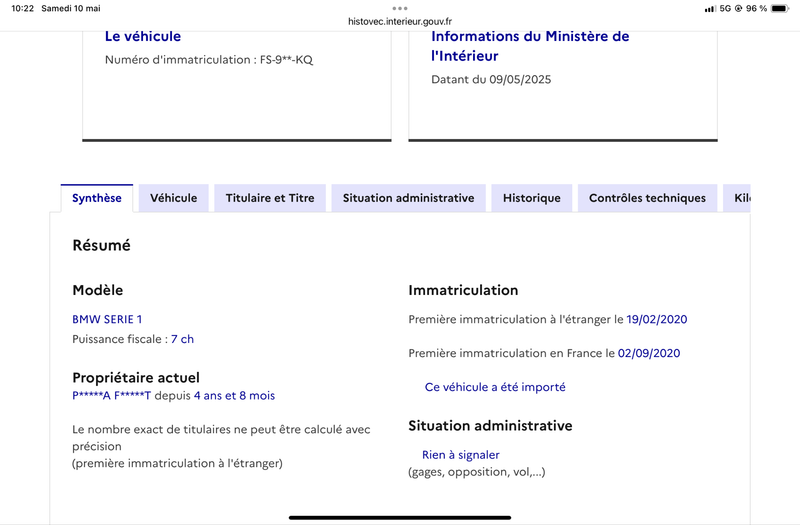This screenshot has height=525, width=800.
Task: Open the cut-off tab after Contrôles techniques
Action: coord(737,198)
